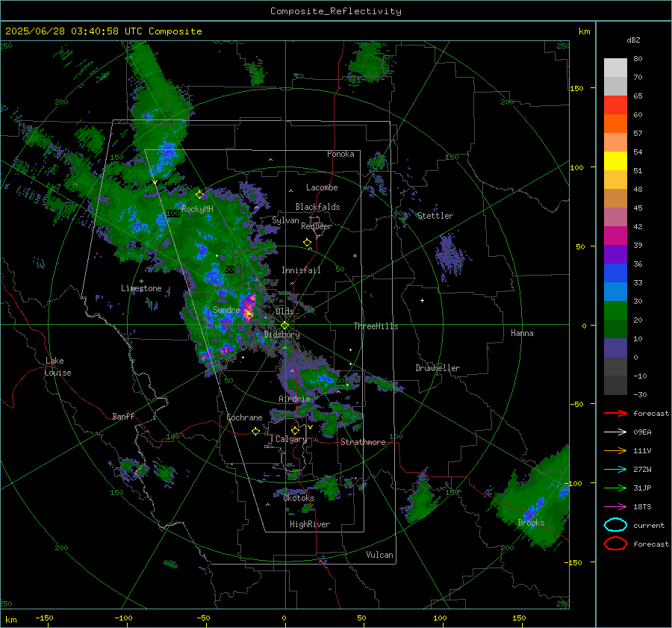The width and height of the screenshot is (672, 628).
Task: Click the 150 tick on right km axis
Action: tap(576, 88)
